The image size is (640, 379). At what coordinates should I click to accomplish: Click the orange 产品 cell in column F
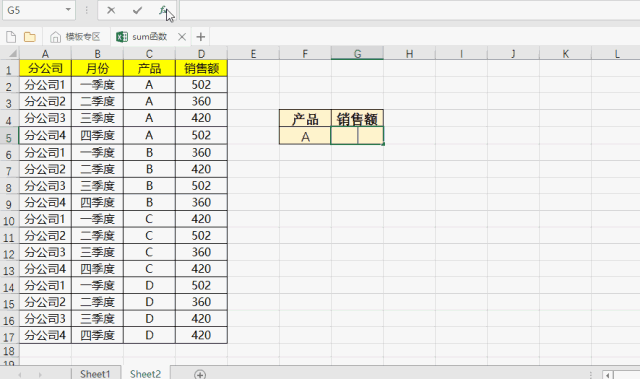[x=305, y=118]
